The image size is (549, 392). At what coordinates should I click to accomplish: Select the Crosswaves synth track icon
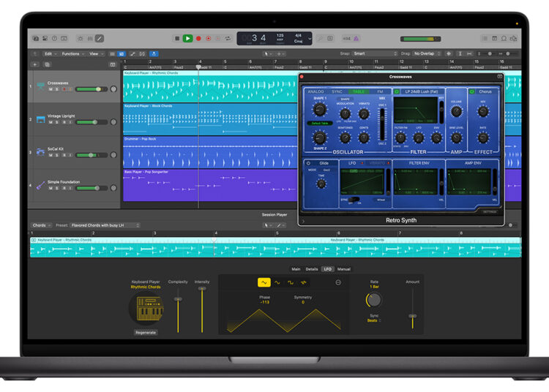[40, 86]
